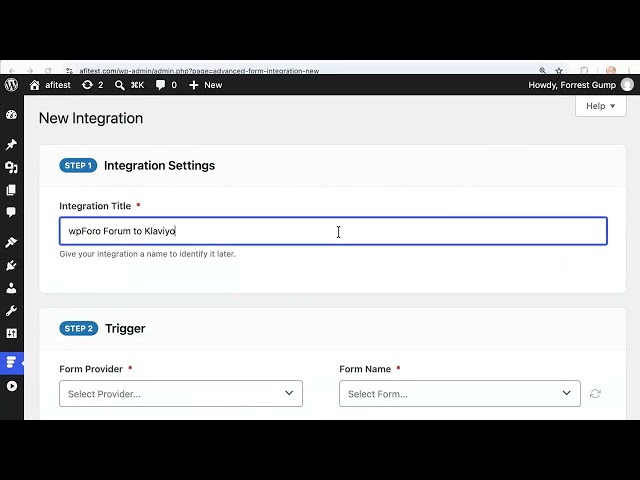Visit the afitest site home
The image size is (640, 480).
pos(50,85)
